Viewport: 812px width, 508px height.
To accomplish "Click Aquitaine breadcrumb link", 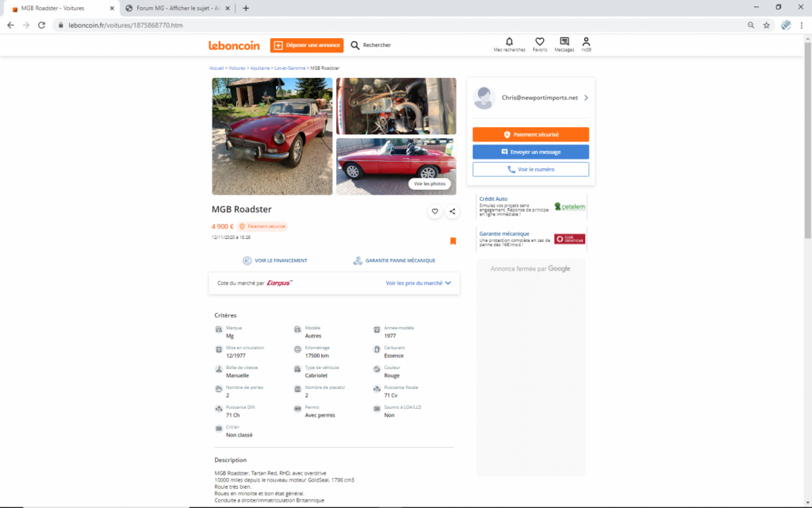I will [x=260, y=68].
